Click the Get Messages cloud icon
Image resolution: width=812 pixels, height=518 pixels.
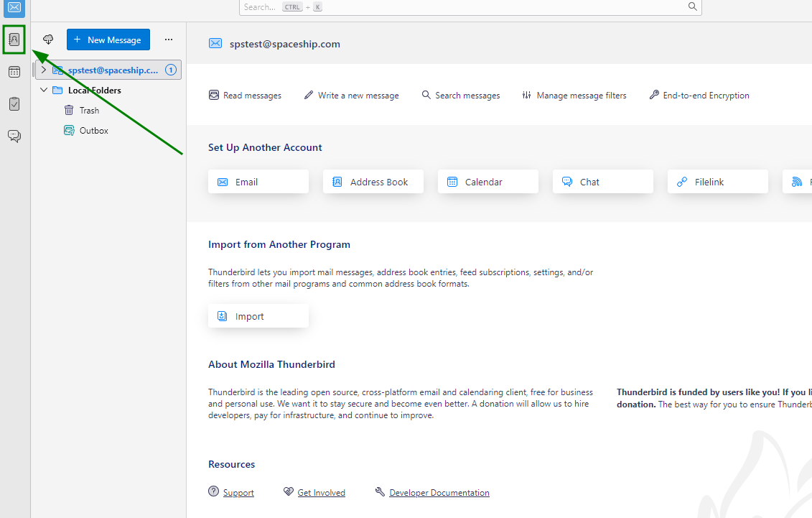47,40
